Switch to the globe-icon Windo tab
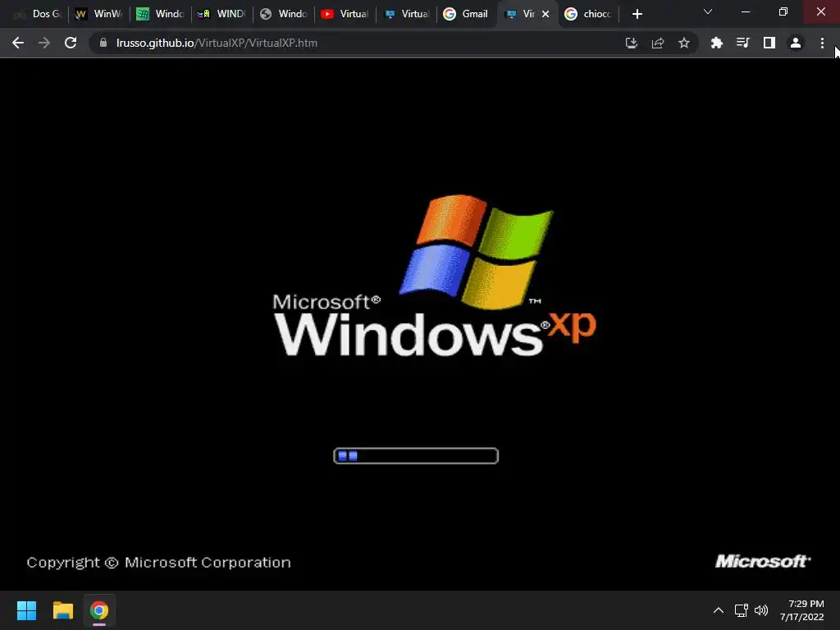Viewport: 840px width, 630px height. (x=284, y=14)
